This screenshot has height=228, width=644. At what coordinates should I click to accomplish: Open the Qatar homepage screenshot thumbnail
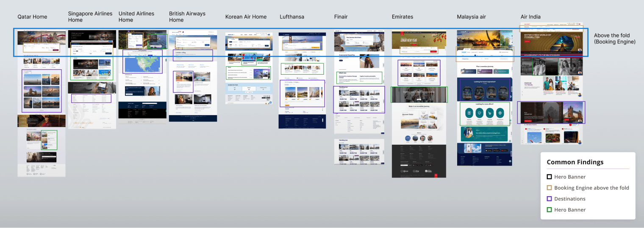coord(42,103)
